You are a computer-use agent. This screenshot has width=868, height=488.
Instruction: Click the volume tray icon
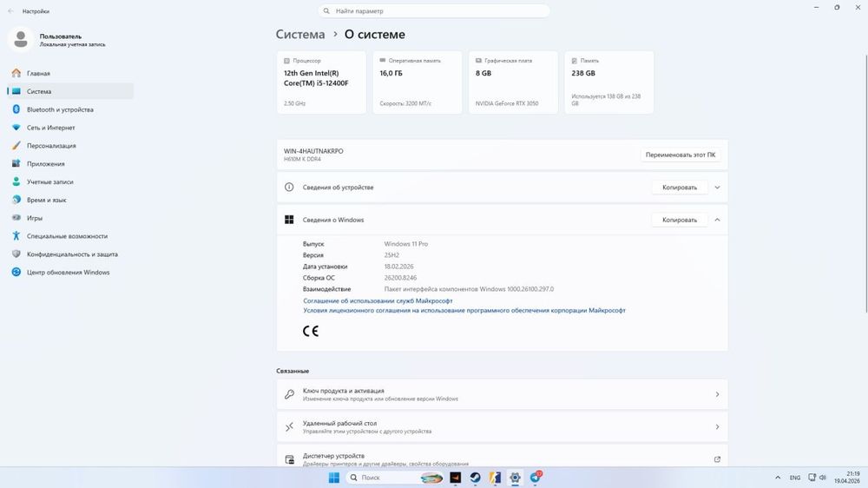click(823, 478)
